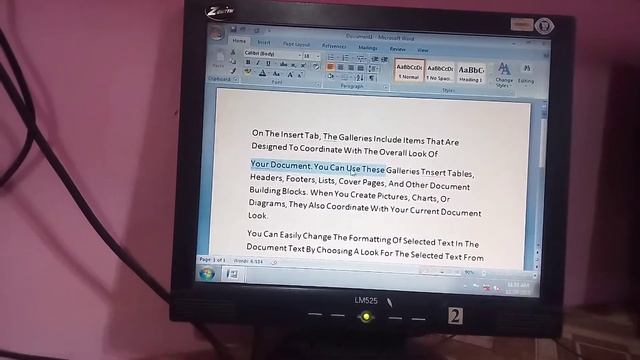Open the Editing group button
The height and width of the screenshot is (360, 640).
[x=526, y=73]
